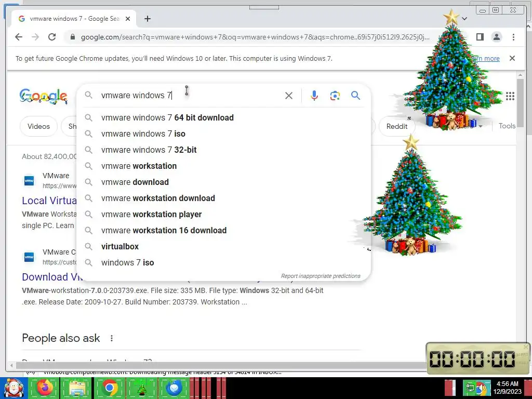The width and height of the screenshot is (532, 399).
Task: Click the Google holiday logo
Action: coord(44,96)
